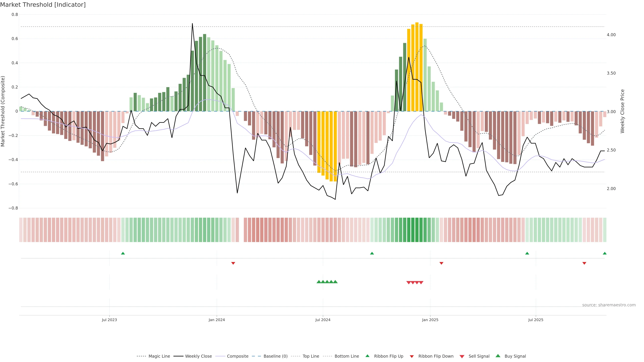Viewport: 644px width, 362px height.
Task: Click the red ribbon flip-down triangle after Jan 2024
Action: click(233, 263)
